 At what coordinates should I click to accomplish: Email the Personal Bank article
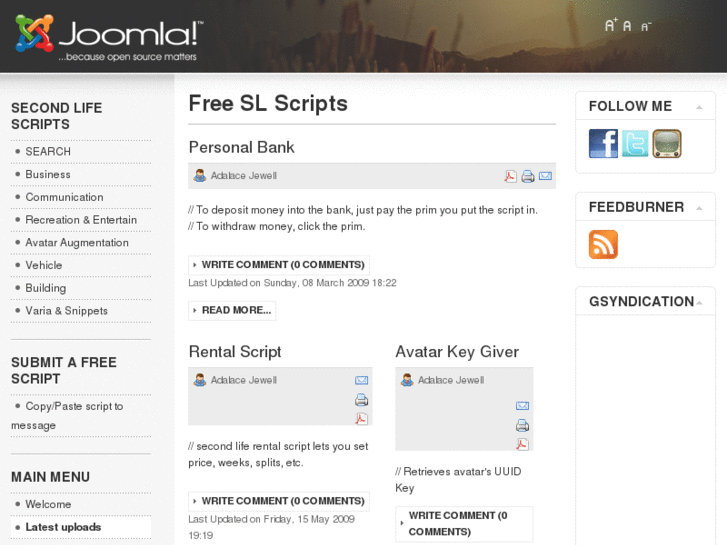pos(545,176)
